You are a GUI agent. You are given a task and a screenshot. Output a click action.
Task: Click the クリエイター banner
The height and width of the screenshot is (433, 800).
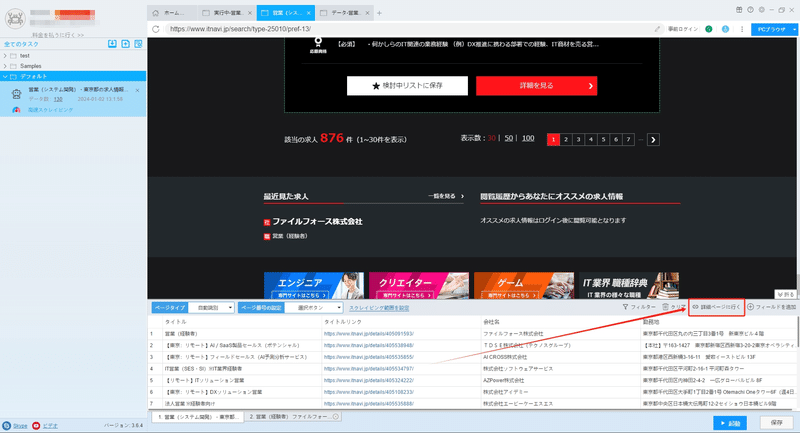click(x=419, y=286)
